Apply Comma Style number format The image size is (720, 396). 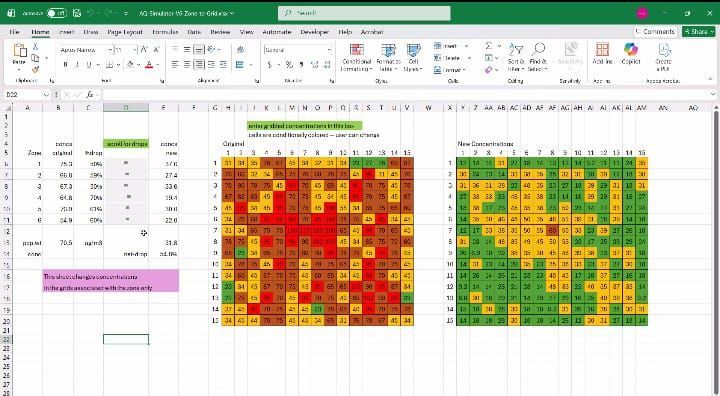click(x=301, y=65)
